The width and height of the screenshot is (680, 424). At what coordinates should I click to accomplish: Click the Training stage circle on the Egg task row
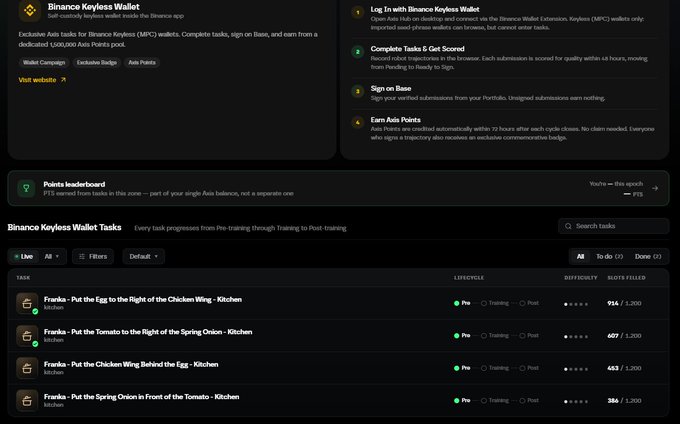(484, 303)
